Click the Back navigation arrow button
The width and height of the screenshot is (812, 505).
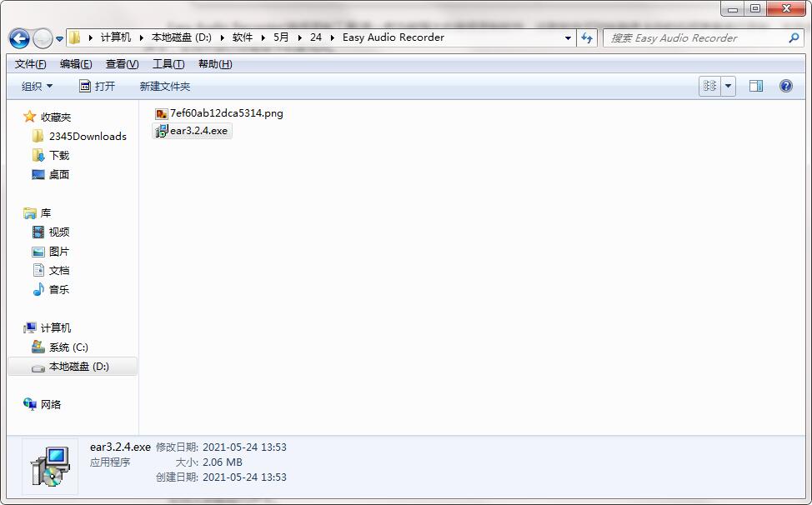[19, 37]
